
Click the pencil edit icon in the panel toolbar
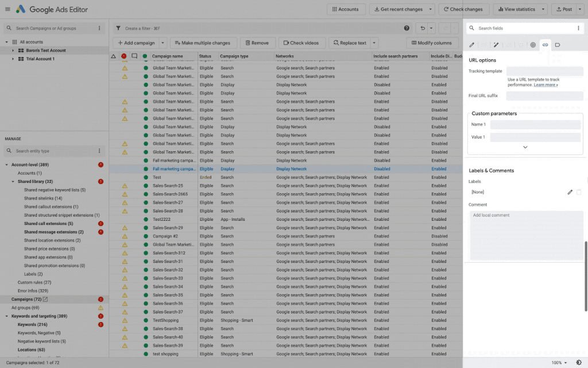tap(472, 45)
